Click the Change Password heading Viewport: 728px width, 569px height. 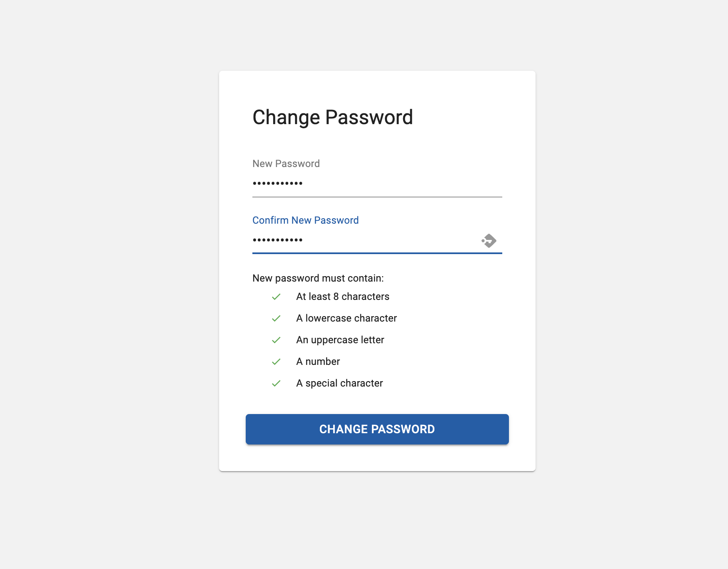(332, 117)
